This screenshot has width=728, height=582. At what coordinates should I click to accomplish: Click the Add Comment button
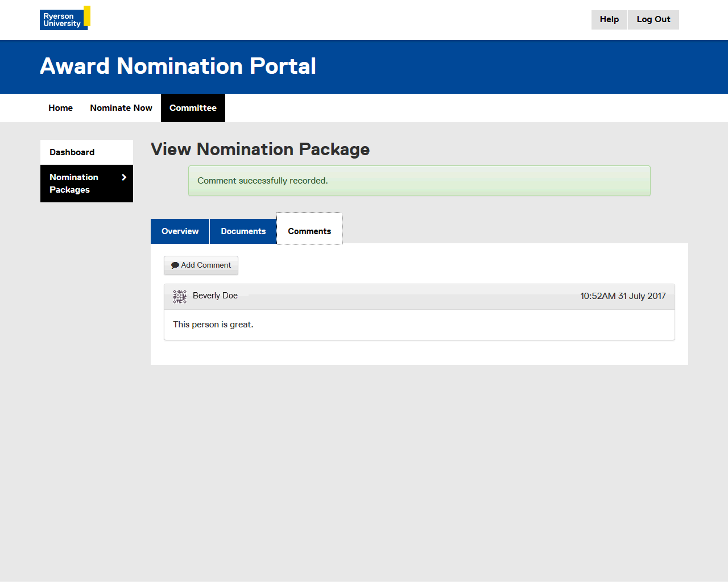click(x=201, y=265)
